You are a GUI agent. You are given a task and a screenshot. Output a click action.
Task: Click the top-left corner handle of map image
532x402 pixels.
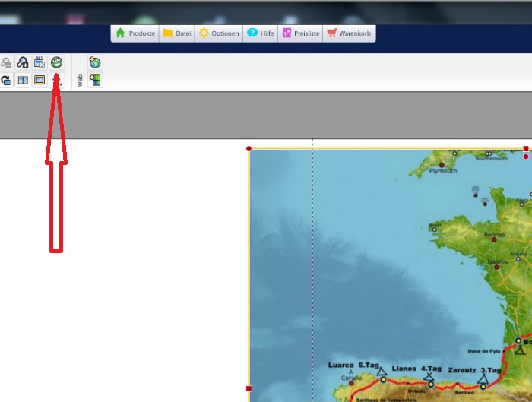pyautogui.click(x=249, y=148)
